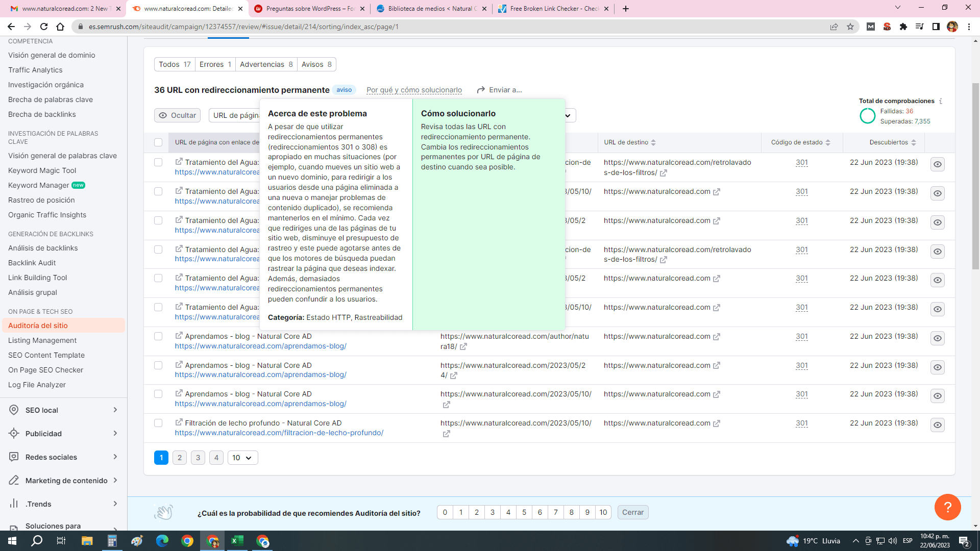Open the filtracion-de-lecho-profundo page URL link
Viewport: 980px width, 551px height.
coord(279,433)
